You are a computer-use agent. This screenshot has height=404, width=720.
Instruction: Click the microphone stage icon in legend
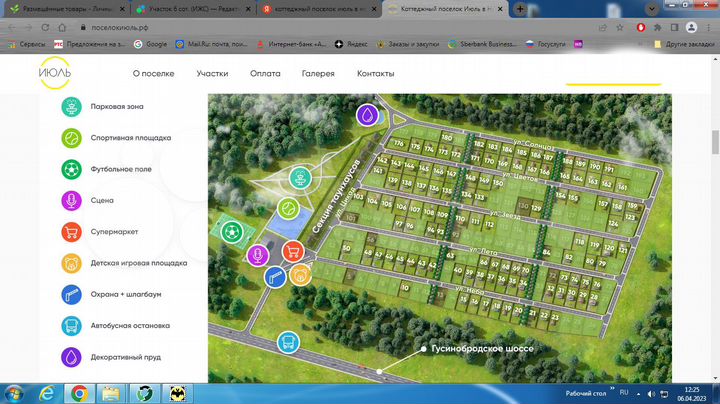coord(72,200)
